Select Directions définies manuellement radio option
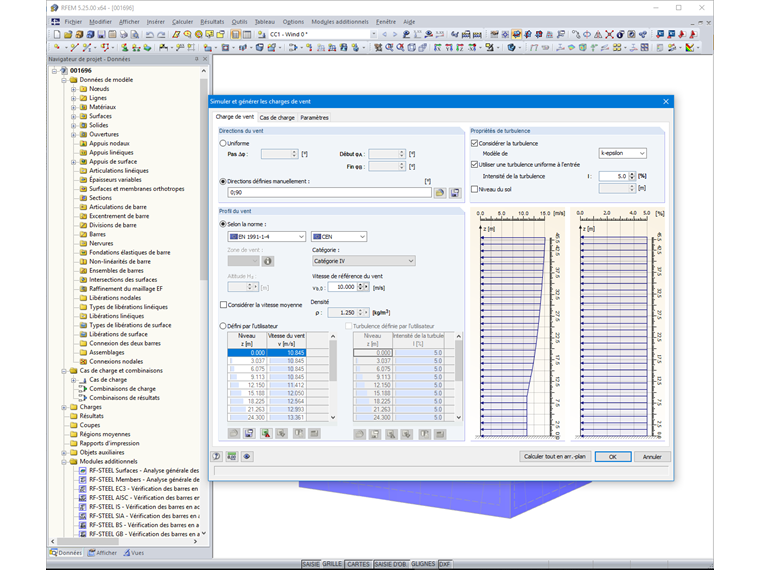Image resolution: width=760 pixels, height=570 pixels. 223,181
